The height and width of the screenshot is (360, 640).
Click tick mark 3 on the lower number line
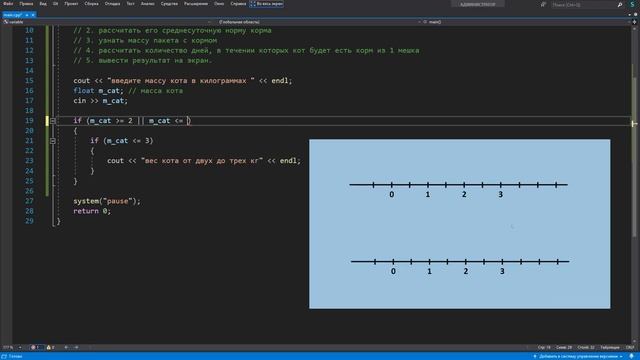click(x=502, y=262)
